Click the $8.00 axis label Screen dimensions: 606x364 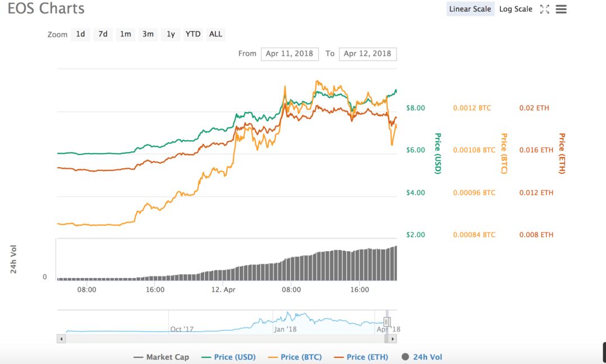pos(415,108)
